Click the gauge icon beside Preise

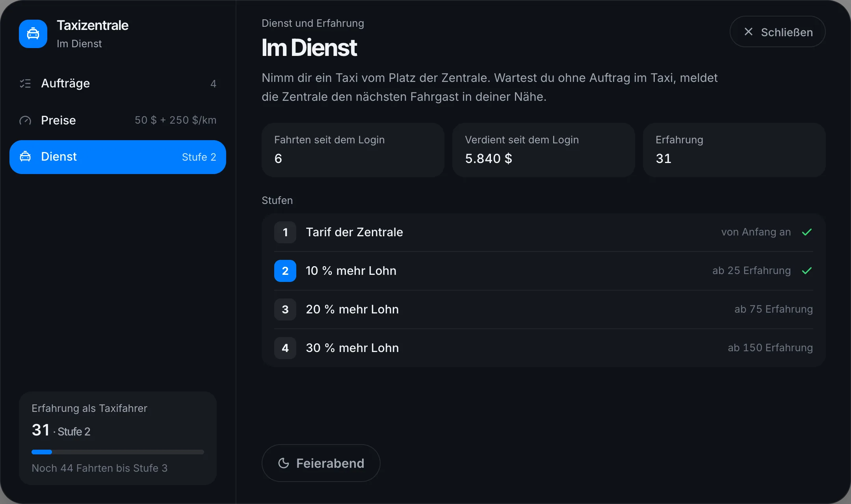coord(25,120)
